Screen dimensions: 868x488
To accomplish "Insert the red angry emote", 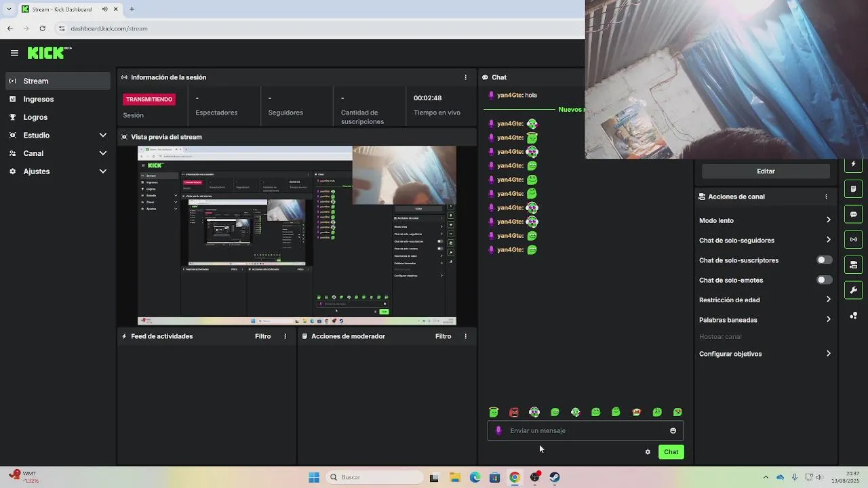I will (514, 412).
